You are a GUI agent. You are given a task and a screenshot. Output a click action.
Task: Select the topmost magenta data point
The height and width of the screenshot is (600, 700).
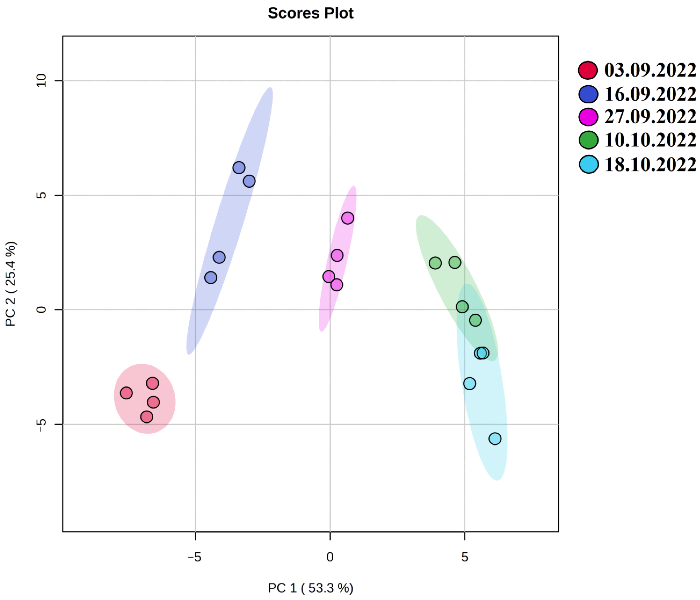click(348, 218)
